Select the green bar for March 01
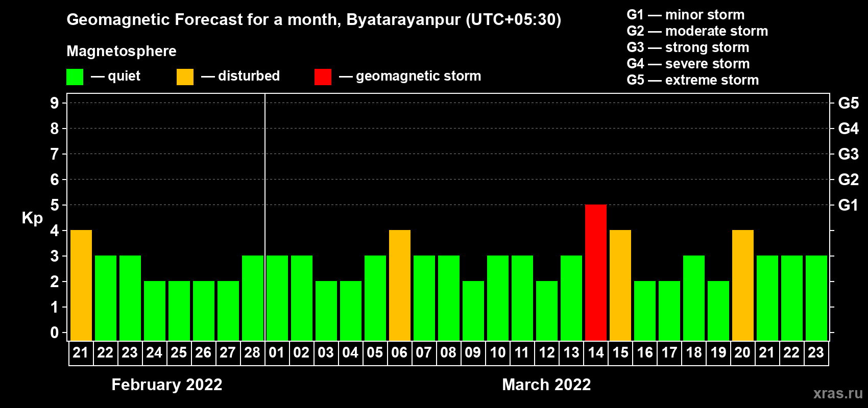The width and height of the screenshot is (868, 408). (x=277, y=298)
